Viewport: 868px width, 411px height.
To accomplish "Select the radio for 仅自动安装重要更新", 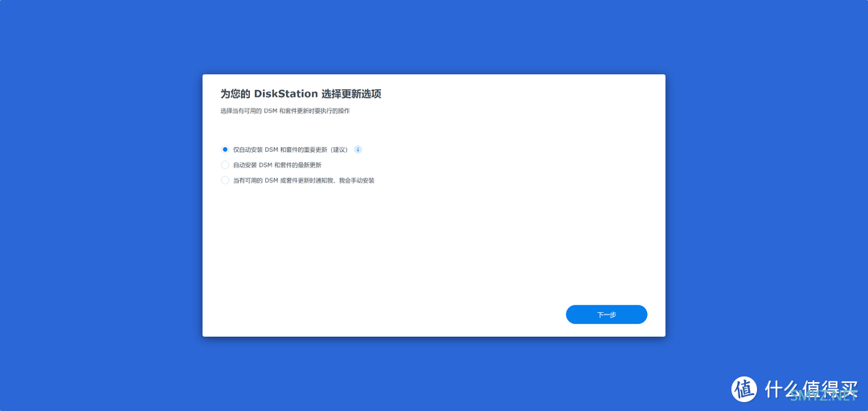I will [x=225, y=150].
